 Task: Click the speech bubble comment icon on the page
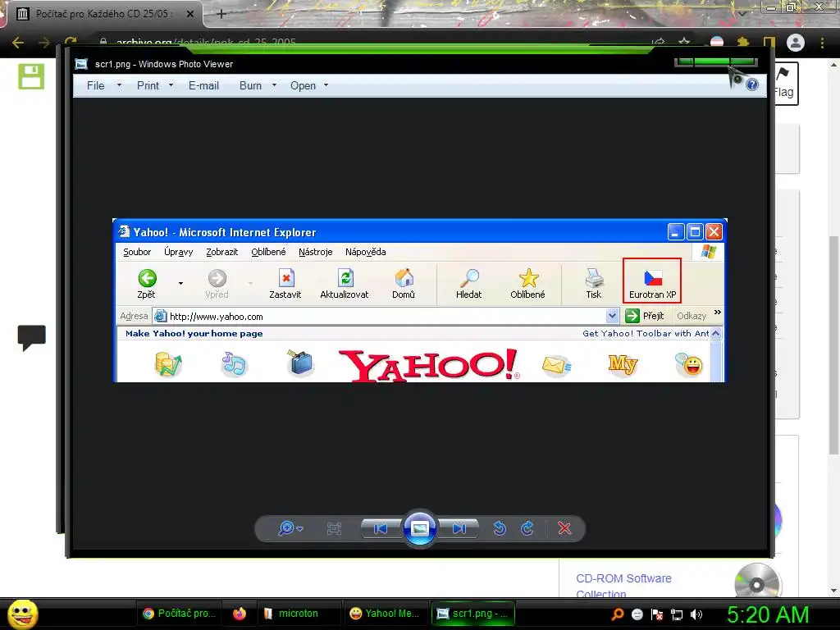[32, 338]
